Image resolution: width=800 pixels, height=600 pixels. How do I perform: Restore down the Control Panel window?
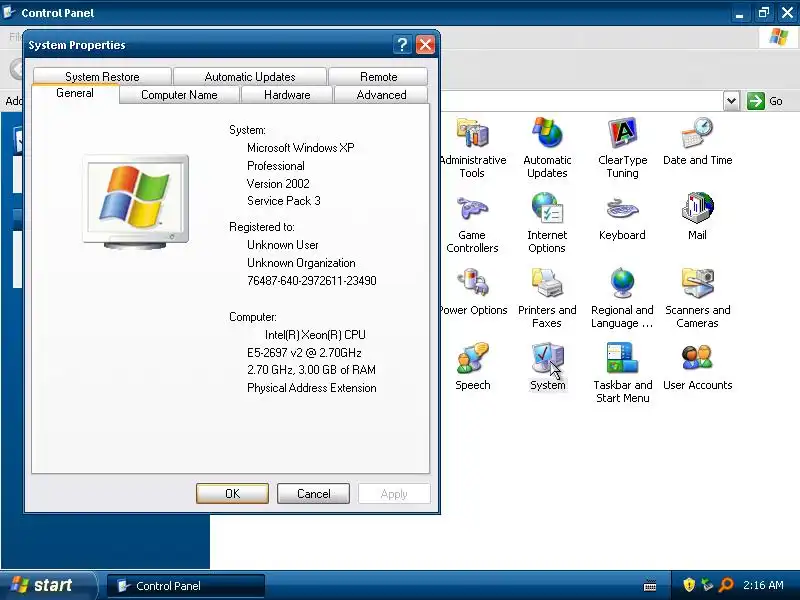pyautogui.click(x=764, y=13)
